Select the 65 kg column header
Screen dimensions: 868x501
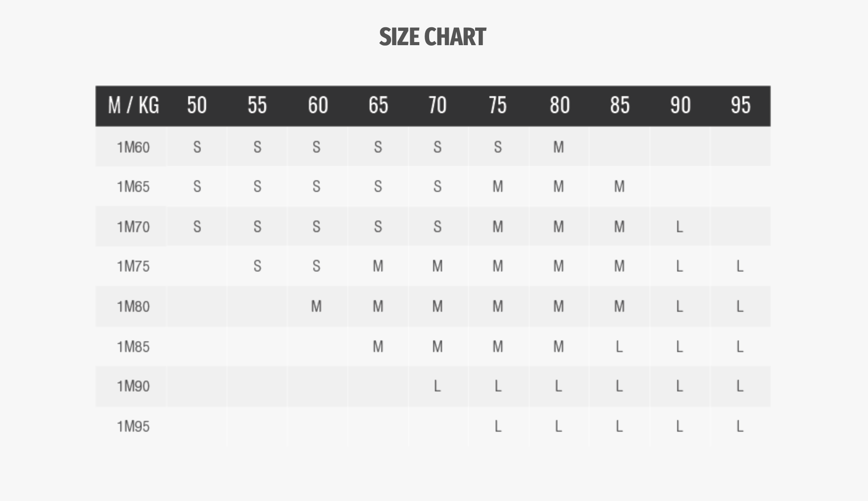[378, 106]
